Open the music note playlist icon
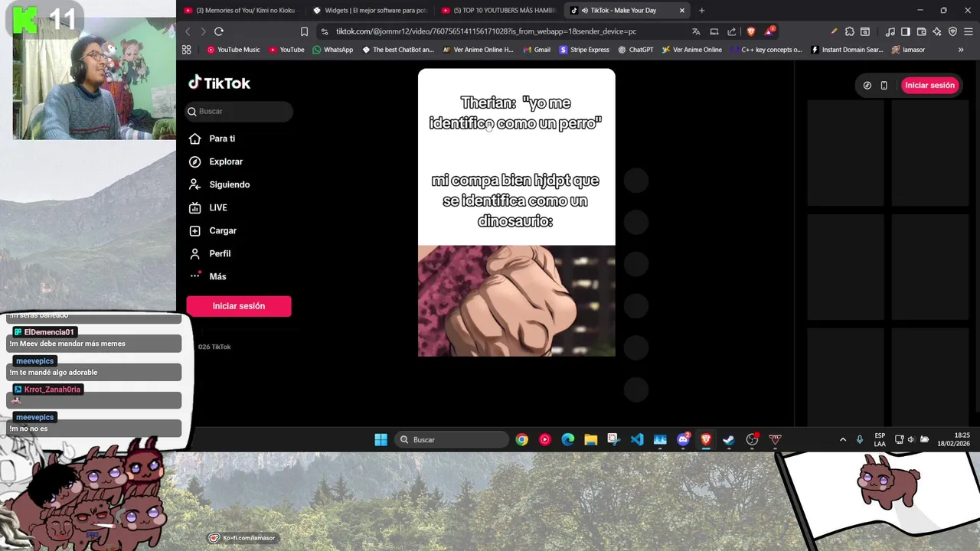Image resolution: width=980 pixels, height=551 pixels. [x=890, y=31]
